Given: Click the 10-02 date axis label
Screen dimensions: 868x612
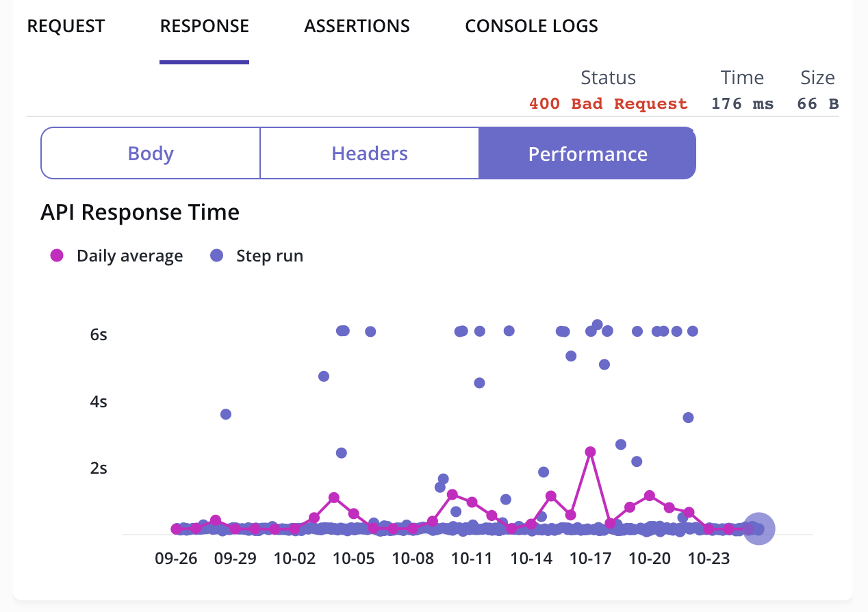Looking at the screenshot, I should [x=294, y=559].
